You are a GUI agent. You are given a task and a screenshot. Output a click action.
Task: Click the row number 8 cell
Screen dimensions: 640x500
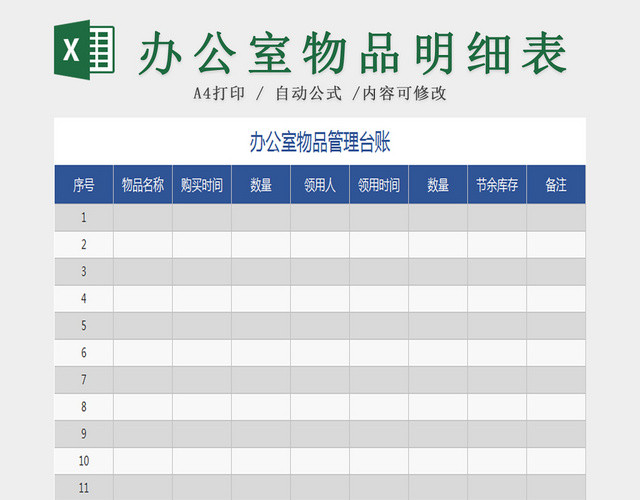click(84, 407)
